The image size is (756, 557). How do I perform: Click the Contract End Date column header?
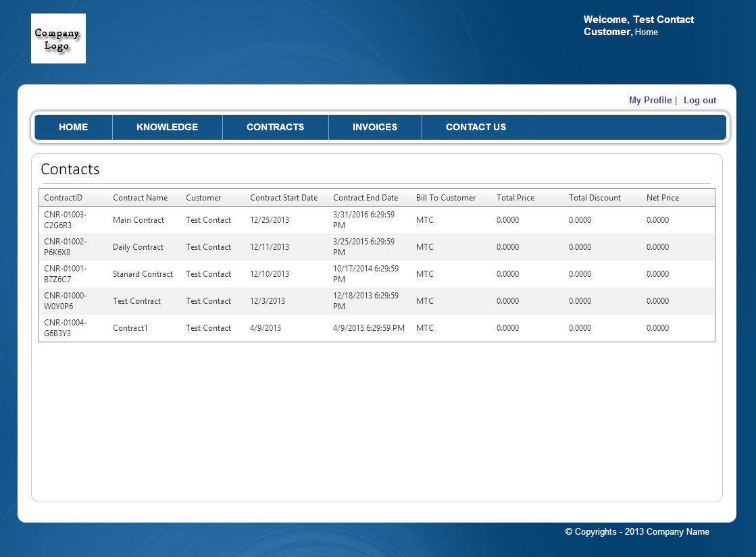pyautogui.click(x=366, y=198)
